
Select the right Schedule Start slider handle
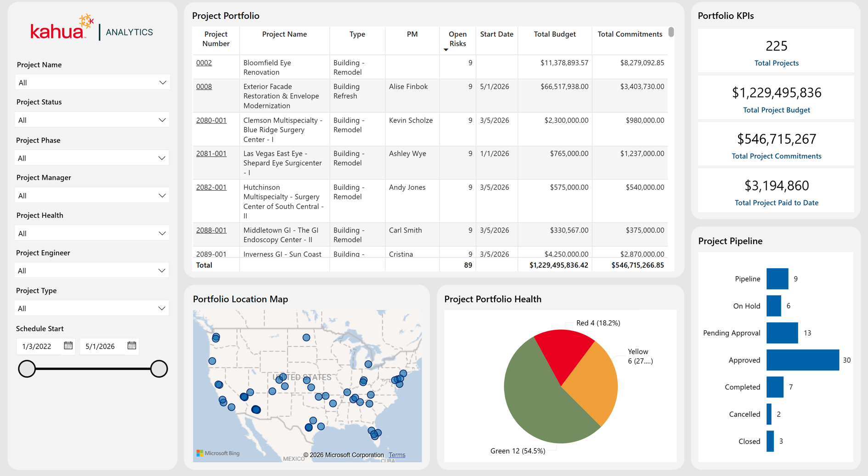[159, 368]
